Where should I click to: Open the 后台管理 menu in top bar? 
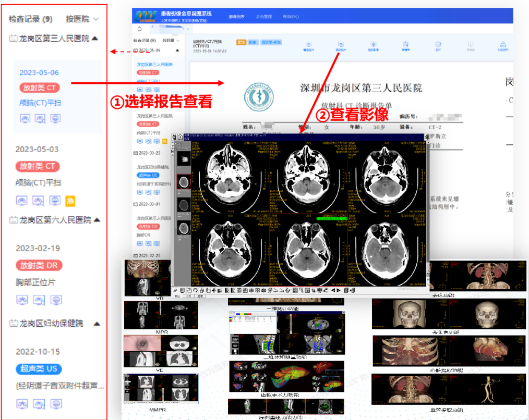click(263, 17)
